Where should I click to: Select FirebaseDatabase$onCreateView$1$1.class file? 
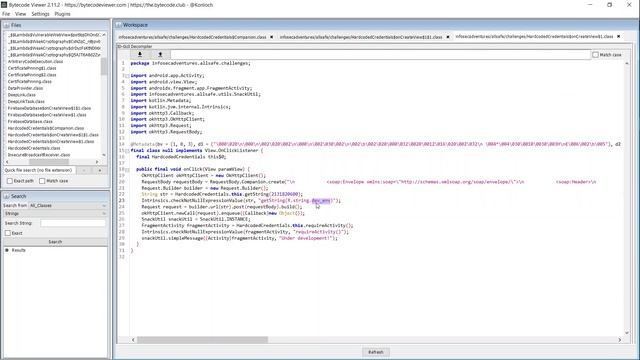[x=49, y=108]
